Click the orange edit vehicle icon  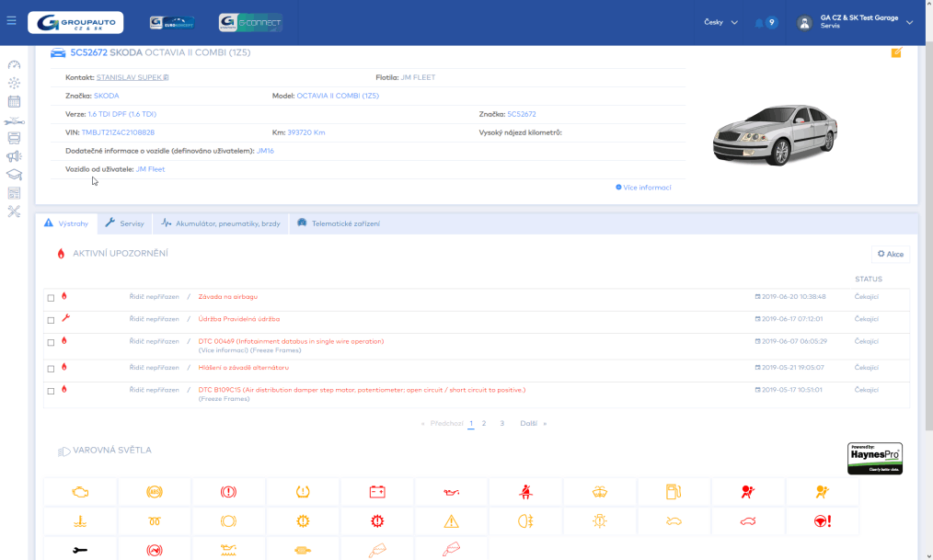(x=896, y=52)
